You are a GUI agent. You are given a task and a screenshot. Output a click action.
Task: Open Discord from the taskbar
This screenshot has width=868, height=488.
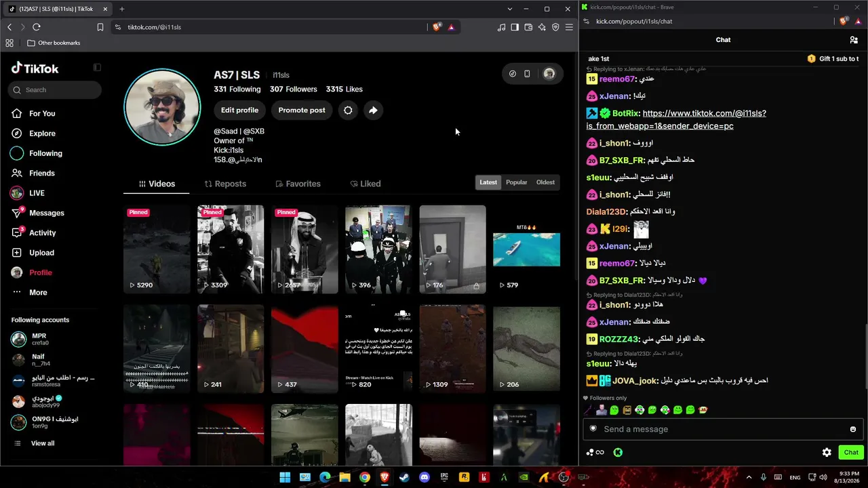coord(425,477)
